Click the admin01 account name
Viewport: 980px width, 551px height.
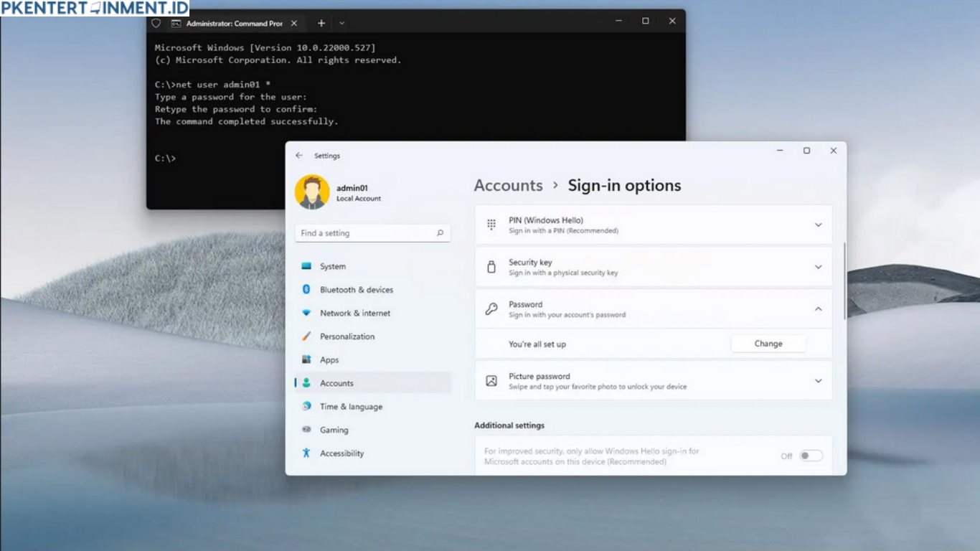(x=352, y=188)
